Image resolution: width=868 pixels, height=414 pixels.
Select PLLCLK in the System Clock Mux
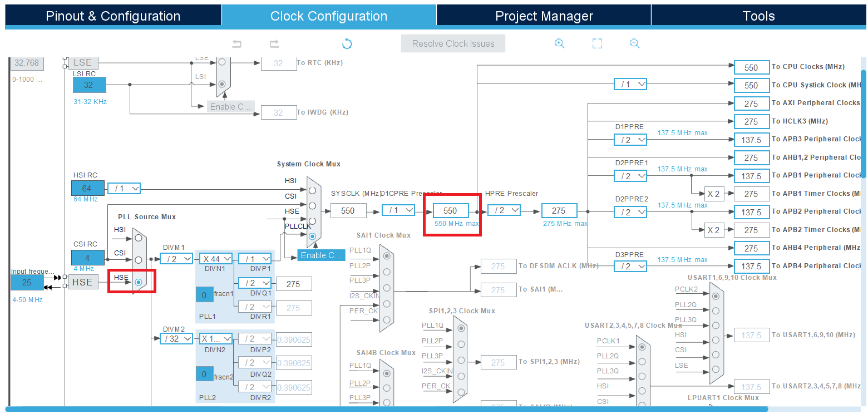[x=312, y=236]
